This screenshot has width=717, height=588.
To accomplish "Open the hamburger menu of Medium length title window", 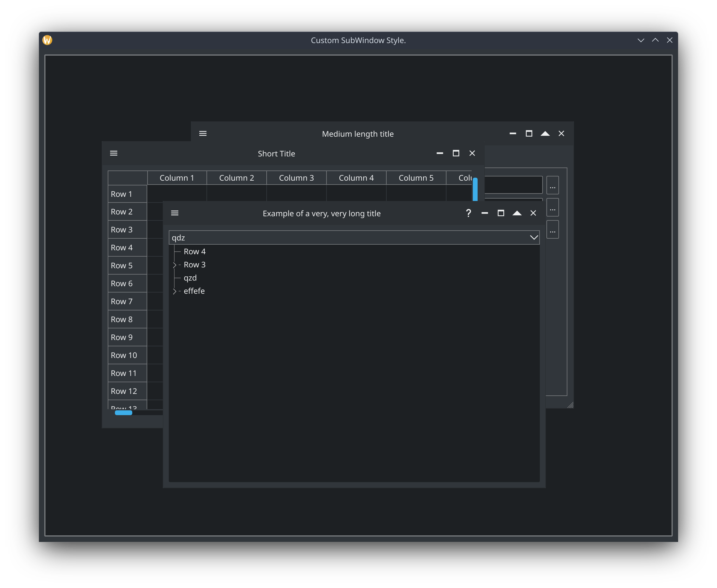I will (203, 133).
